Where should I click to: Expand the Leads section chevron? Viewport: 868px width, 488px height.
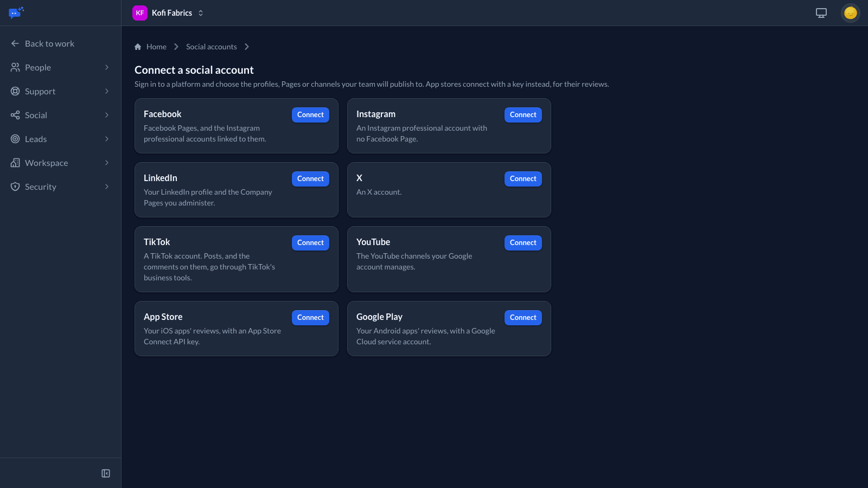tap(107, 139)
